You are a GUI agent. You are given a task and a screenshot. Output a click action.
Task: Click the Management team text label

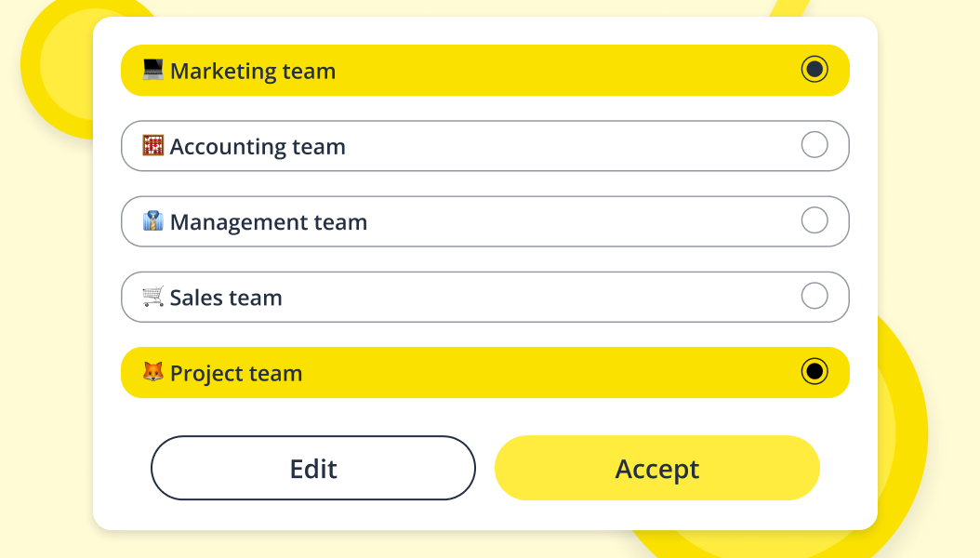(x=269, y=222)
